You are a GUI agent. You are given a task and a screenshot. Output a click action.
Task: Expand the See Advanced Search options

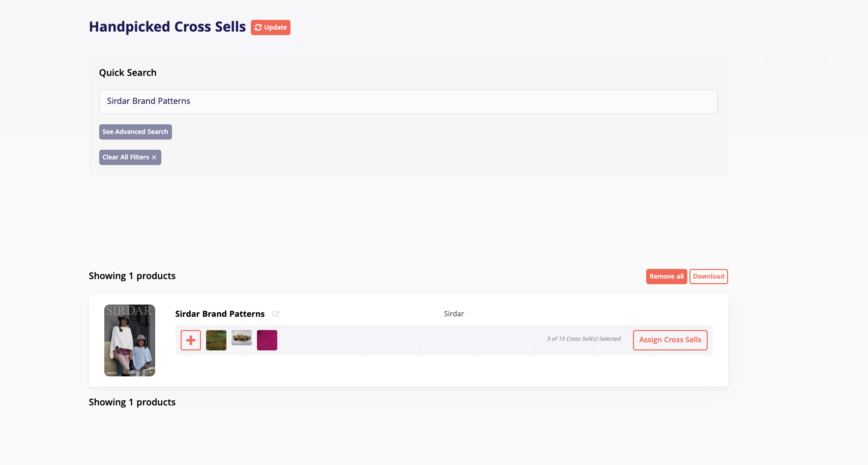tap(135, 132)
